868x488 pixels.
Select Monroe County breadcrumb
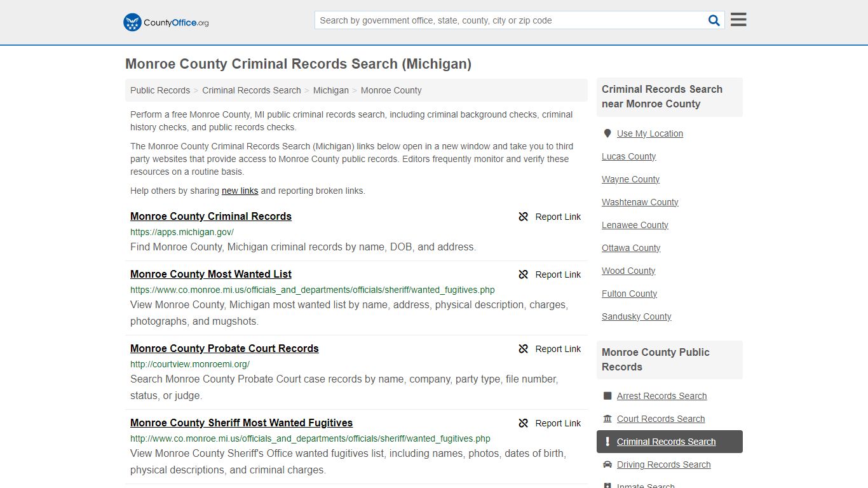(x=391, y=90)
